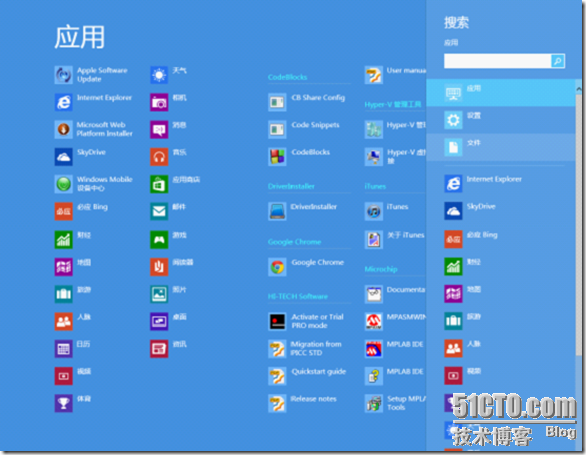The image size is (586, 455).
Task: Open SkyDrive in the main apps list
Action: coord(80,157)
